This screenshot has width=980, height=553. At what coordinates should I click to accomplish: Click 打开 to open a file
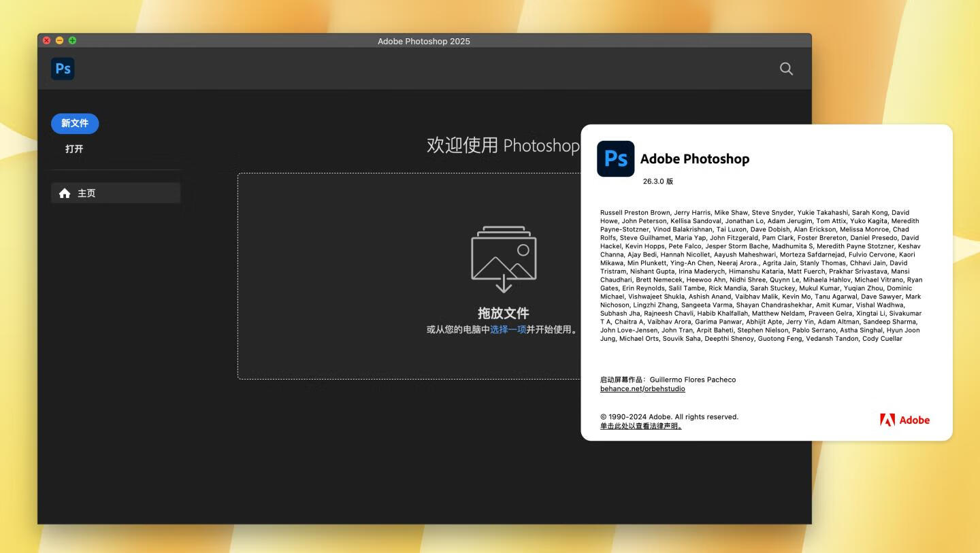pyautogui.click(x=74, y=149)
